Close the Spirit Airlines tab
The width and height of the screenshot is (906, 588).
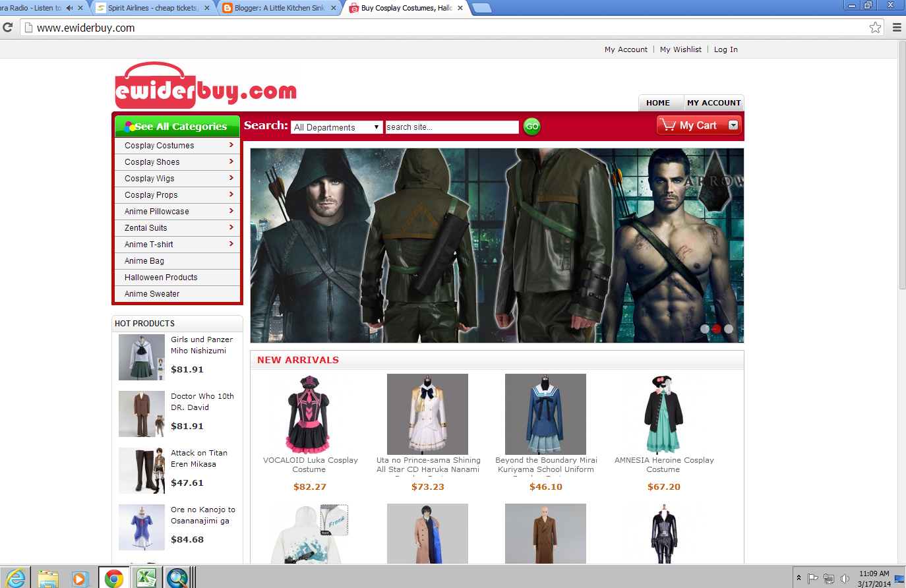click(x=207, y=8)
